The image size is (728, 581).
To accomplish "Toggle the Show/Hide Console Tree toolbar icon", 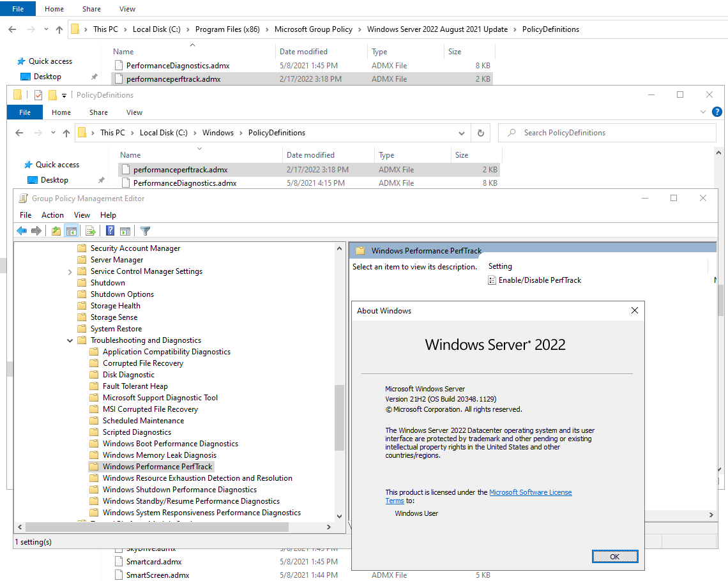I will (71, 230).
